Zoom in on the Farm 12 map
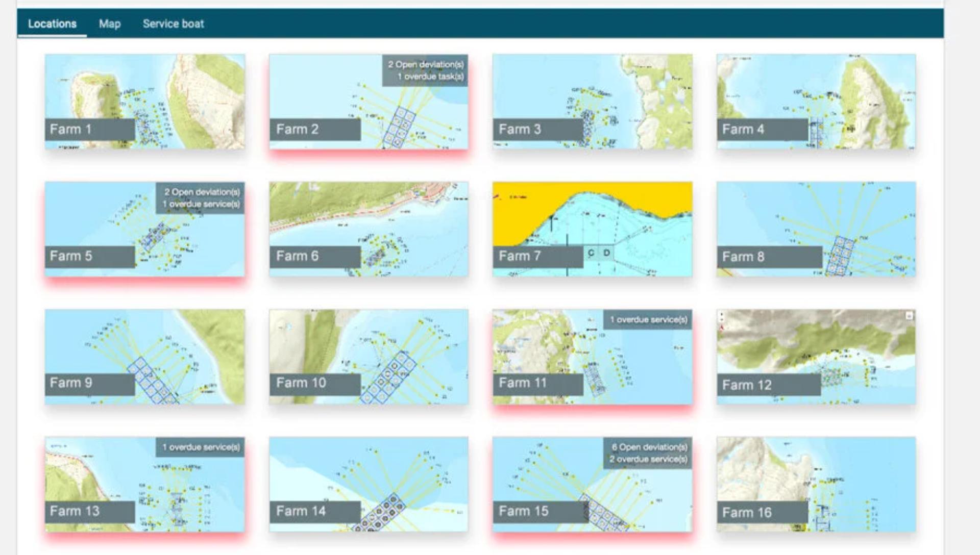980x555 pixels. [722, 314]
